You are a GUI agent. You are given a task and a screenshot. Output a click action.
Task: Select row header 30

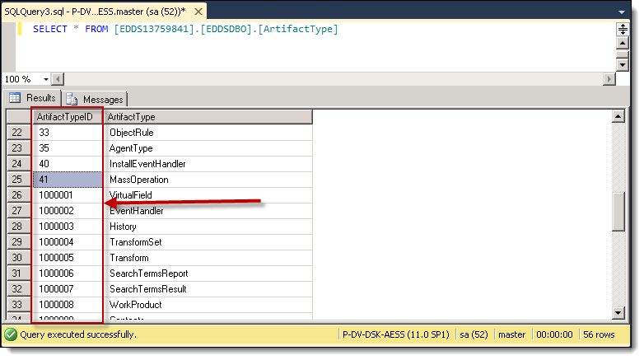19,257
